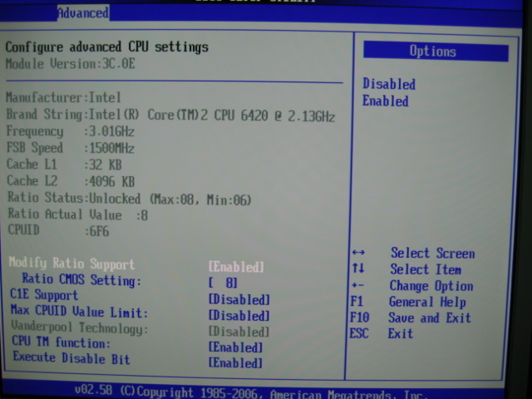
Task: Select the C1E Support label
Action: click(x=44, y=294)
